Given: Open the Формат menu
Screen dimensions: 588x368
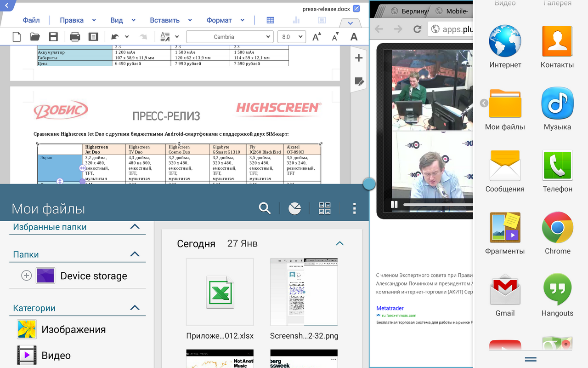Looking at the screenshot, I should click(219, 20).
